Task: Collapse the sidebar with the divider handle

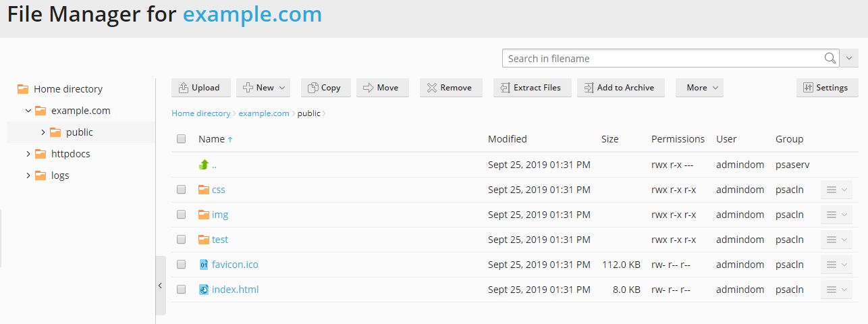Action: point(160,286)
